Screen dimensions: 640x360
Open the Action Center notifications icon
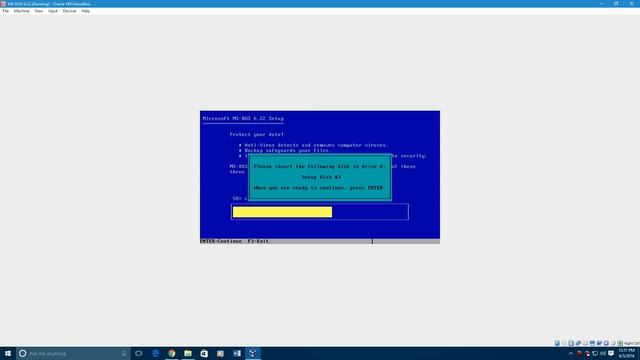click(611, 353)
